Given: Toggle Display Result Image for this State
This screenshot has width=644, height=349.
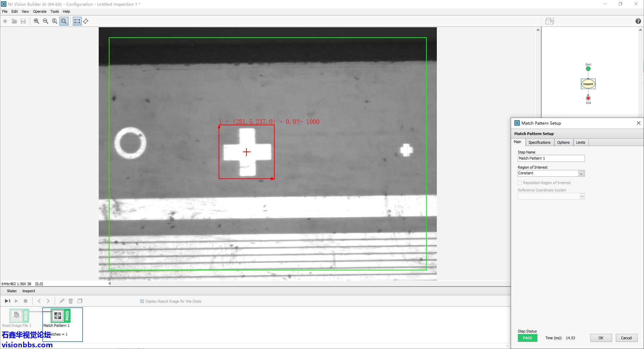Looking at the screenshot, I should tap(142, 301).
